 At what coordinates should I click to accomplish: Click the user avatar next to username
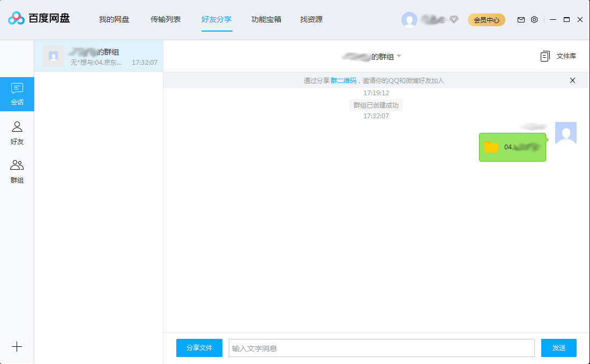(x=409, y=19)
